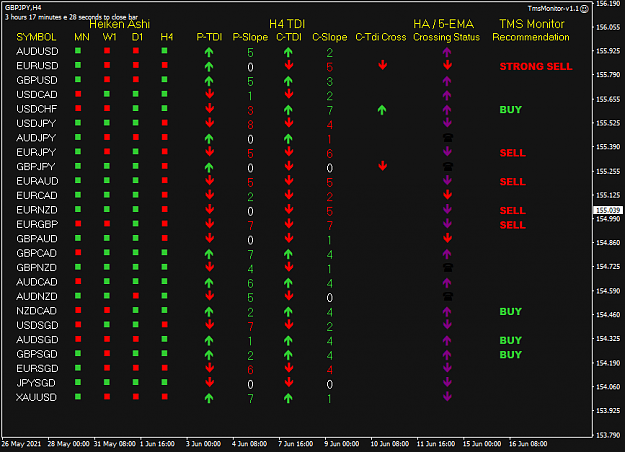Click the 26 May 2021 time axis label
This screenshot has height=452, width=625.
coord(22,444)
